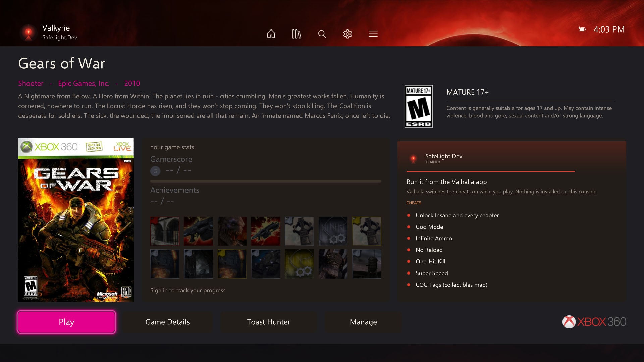644x362 pixels.
Task: Open Toast Hunter
Action: point(268,322)
